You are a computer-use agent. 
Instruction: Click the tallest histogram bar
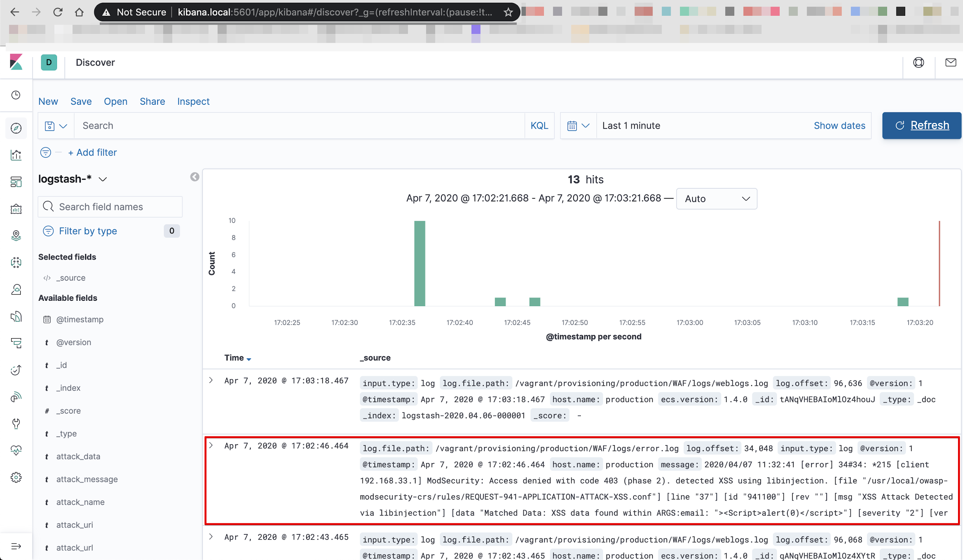click(x=419, y=263)
